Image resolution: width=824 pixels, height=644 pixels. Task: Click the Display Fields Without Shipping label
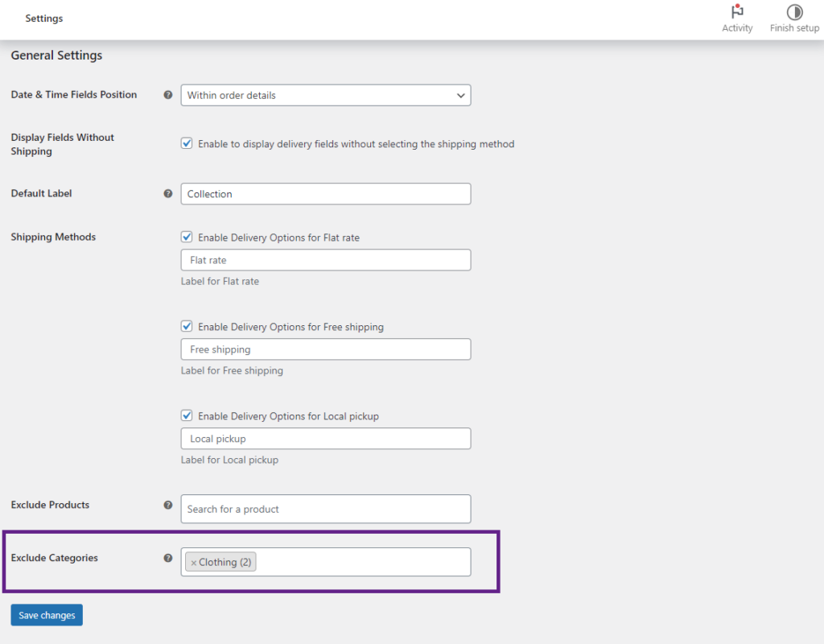coord(63,144)
